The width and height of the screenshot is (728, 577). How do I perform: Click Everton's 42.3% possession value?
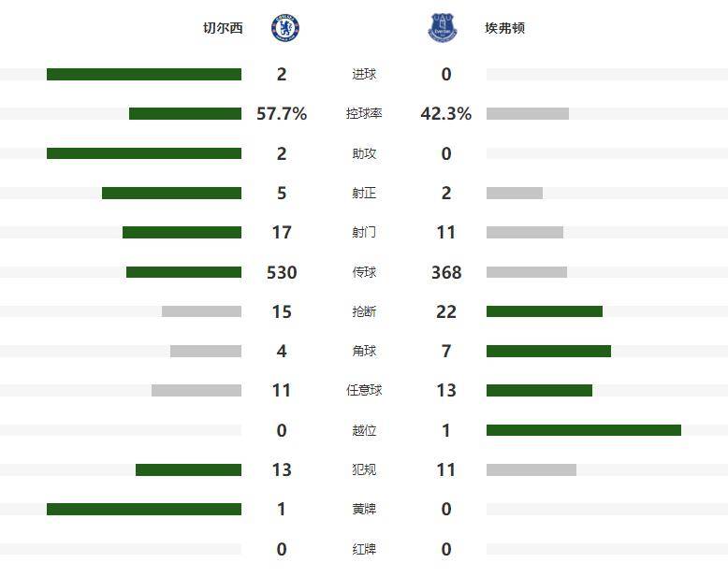[446, 114]
